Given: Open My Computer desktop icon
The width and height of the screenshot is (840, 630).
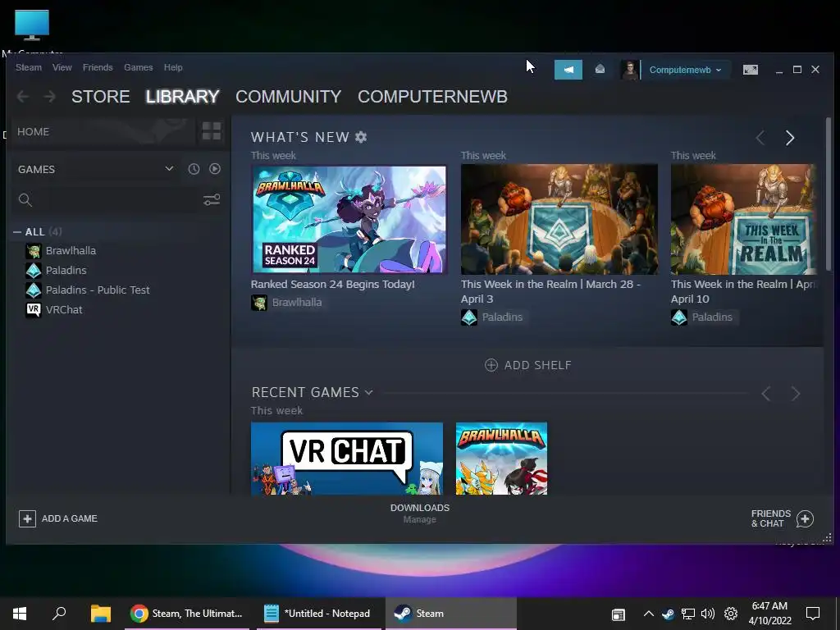Looking at the screenshot, I should tap(32, 31).
